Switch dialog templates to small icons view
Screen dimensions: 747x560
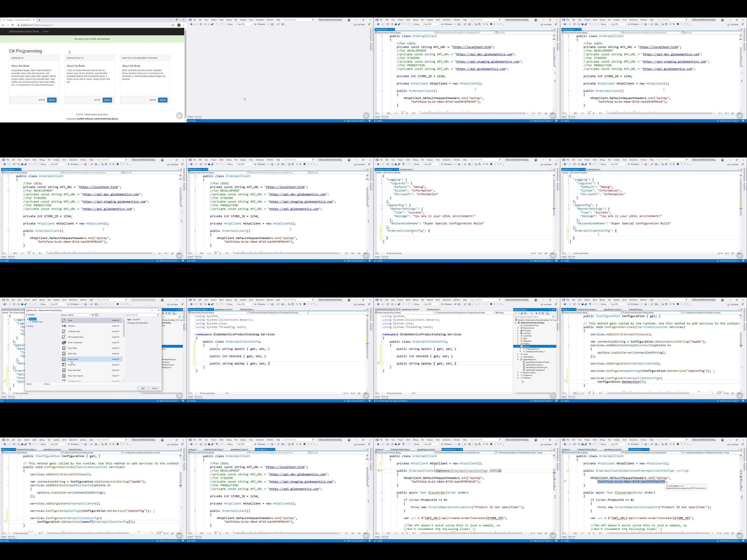(x=93, y=315)
